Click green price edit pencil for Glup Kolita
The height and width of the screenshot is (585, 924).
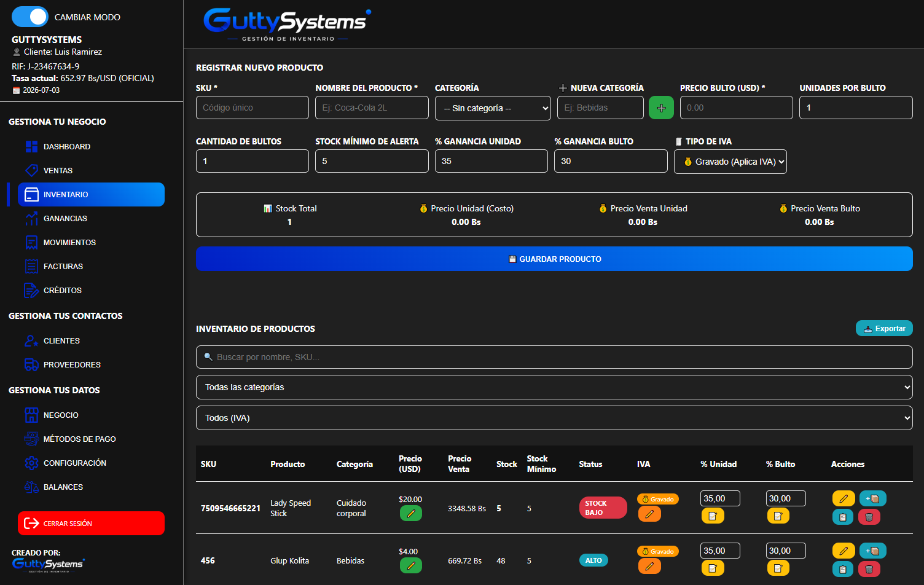(411, 565)
